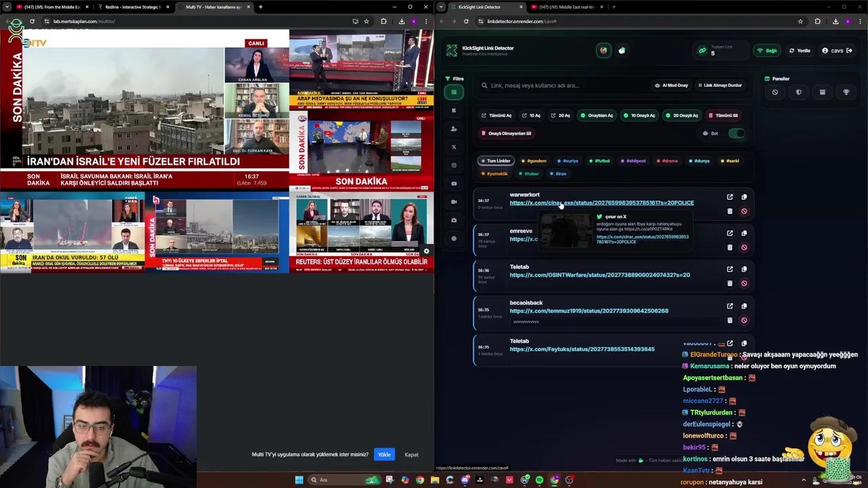Block the user warwarkort
The width and height of the screenshot is (868, 488).
[744, 211]
